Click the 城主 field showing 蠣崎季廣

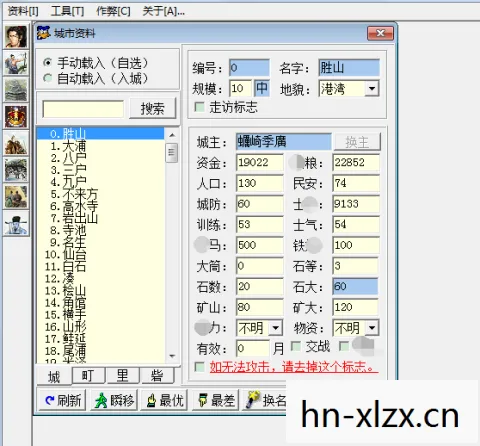tap(284, 141)
